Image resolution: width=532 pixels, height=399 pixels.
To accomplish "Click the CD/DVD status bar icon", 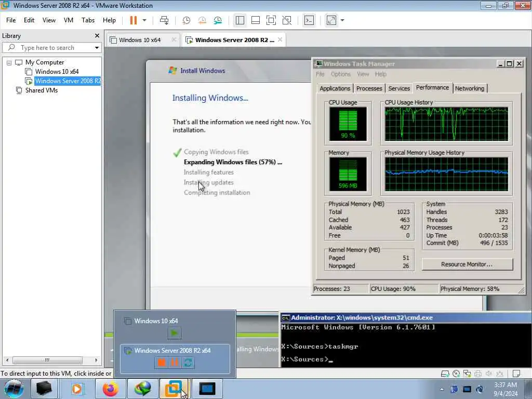I will point(456,374).
